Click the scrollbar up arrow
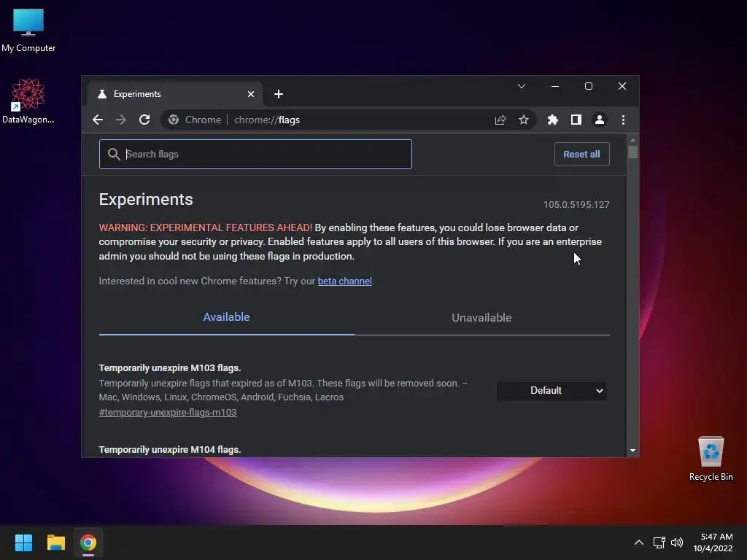 click(x=632, y=141)
